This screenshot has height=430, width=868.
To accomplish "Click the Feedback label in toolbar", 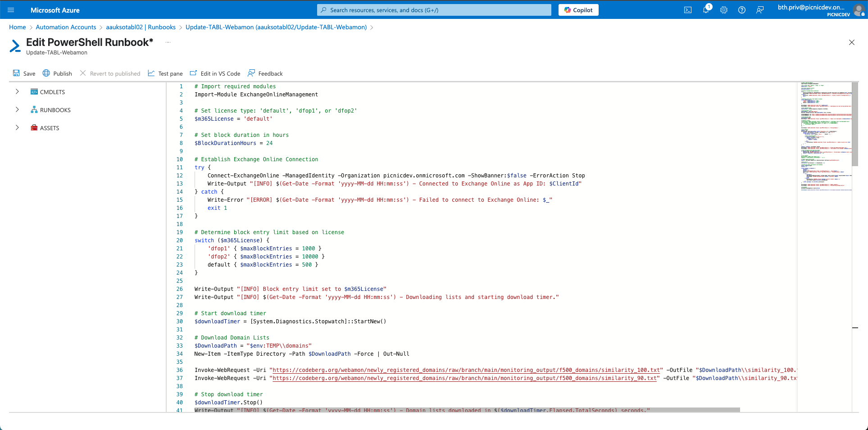I will point(271,73).
